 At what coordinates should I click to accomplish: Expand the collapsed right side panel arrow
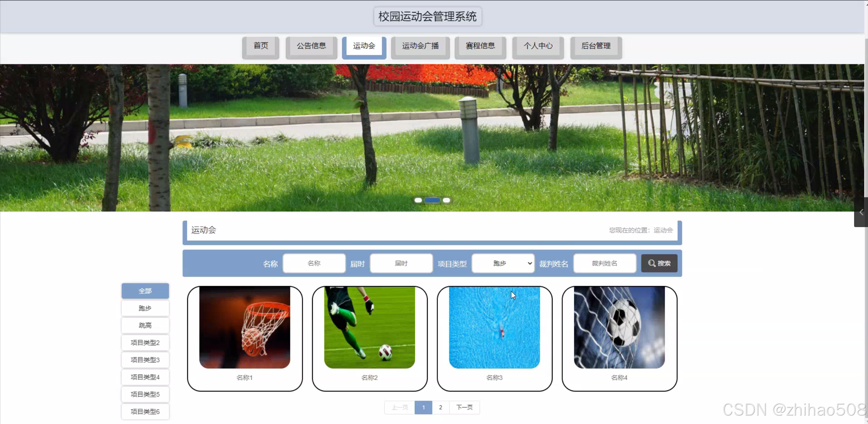(861, 212)
